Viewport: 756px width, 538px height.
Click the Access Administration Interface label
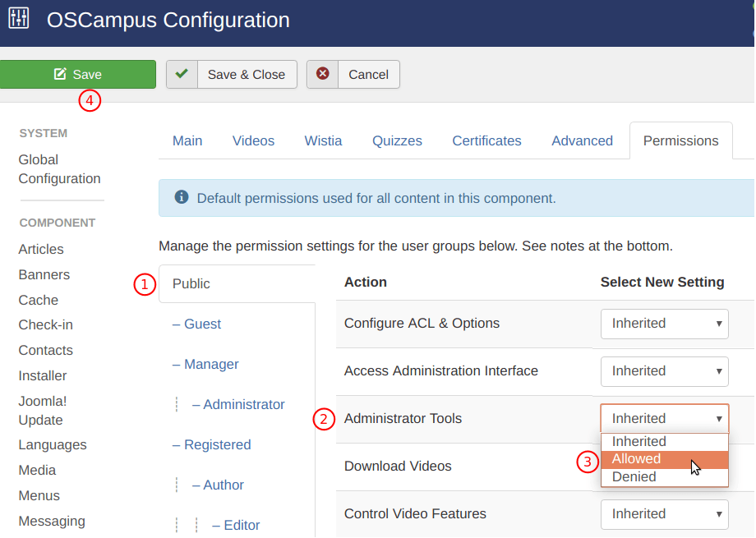(x=441, y=370)
